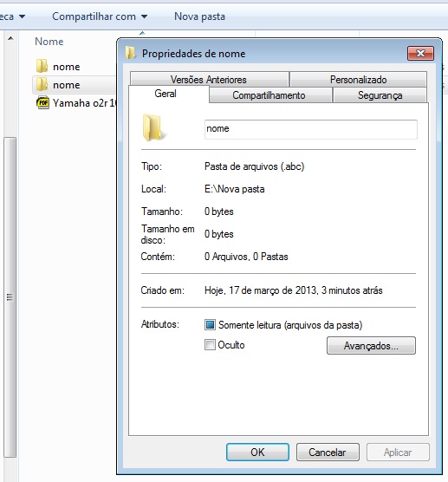Open the Personalizado tab

coord(358,79)
